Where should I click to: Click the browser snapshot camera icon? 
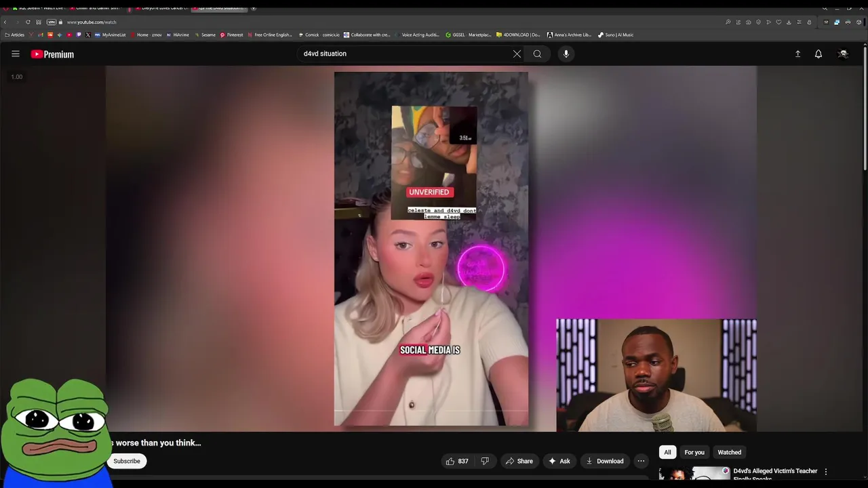pos(749,22)
